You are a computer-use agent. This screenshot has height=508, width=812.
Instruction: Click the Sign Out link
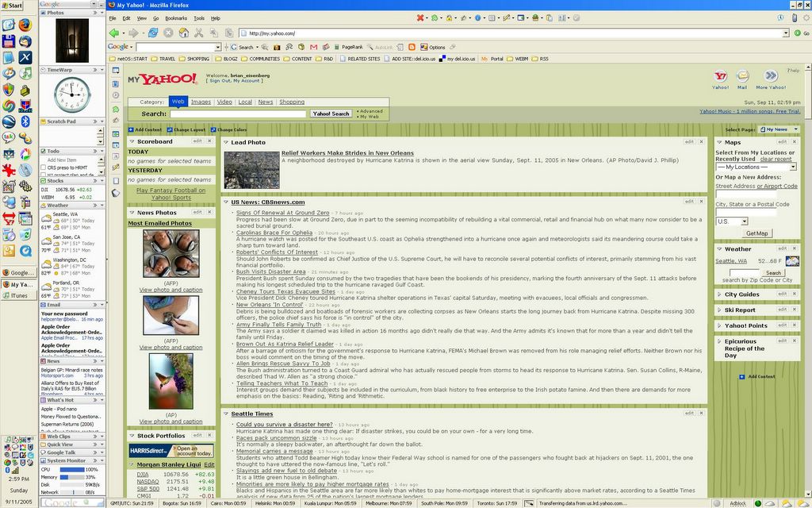(220, 81)
